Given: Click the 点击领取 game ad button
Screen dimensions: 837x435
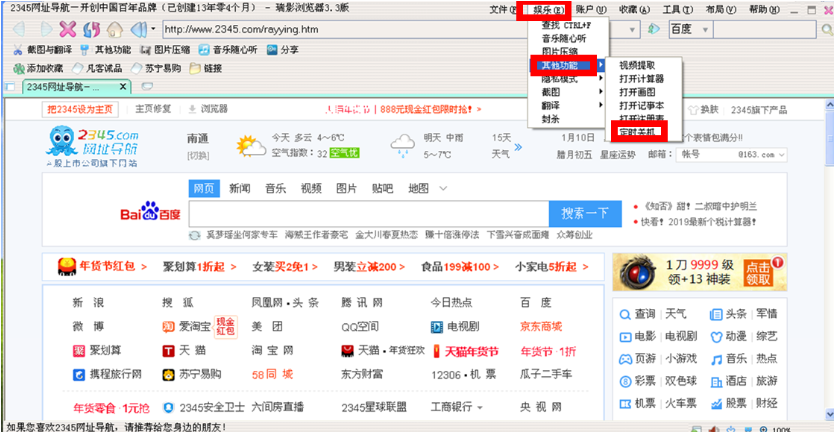Looking at the screenshot, I should pyautogui.click(x=758, y=273).
